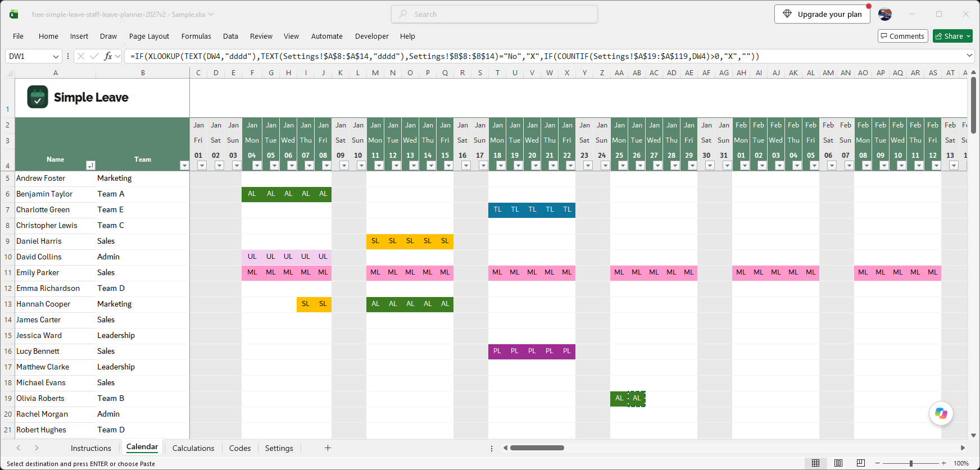Expand the Name Box dropdown arrow

click(56, 56)
